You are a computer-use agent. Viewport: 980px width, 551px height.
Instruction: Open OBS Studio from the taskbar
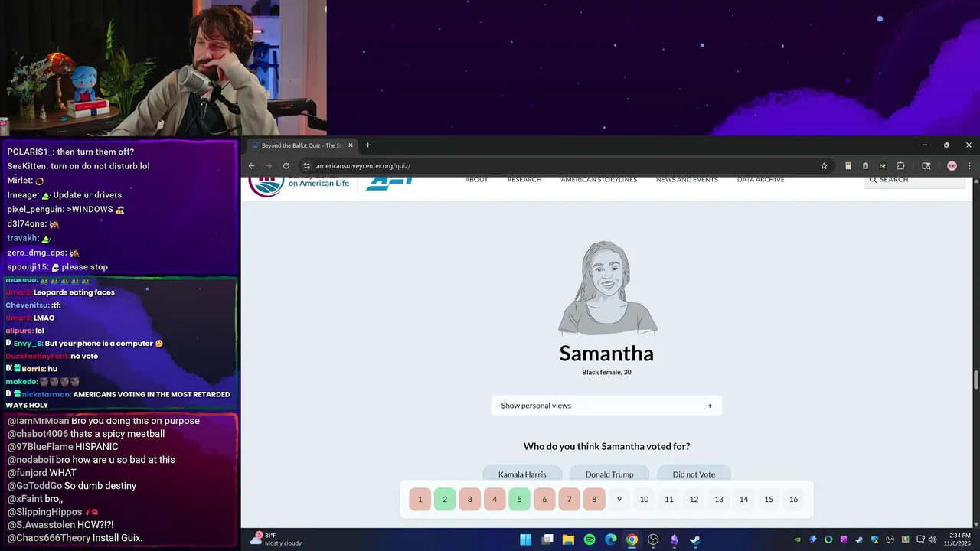[653, 540]
